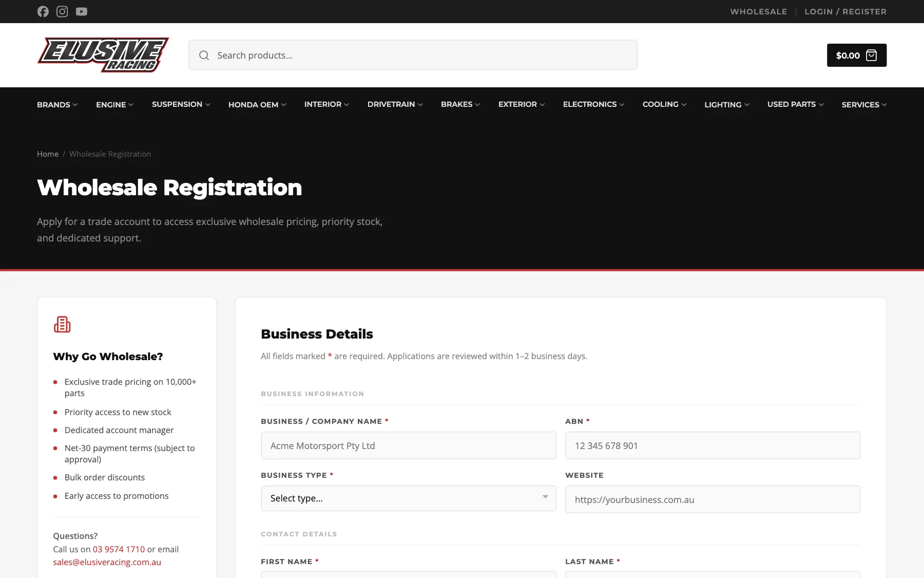Go to the Wholesale link in top bar

click(758, 11)
